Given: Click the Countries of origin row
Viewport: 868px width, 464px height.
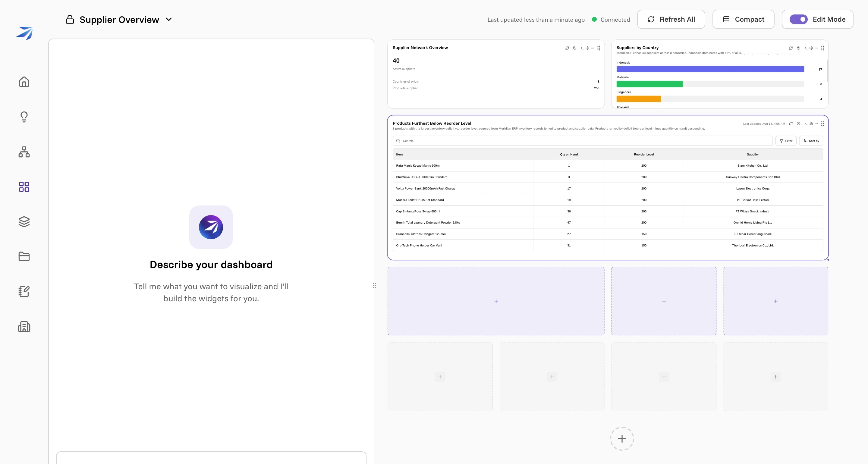Looking at the screenshot, I should coord(496,82).
